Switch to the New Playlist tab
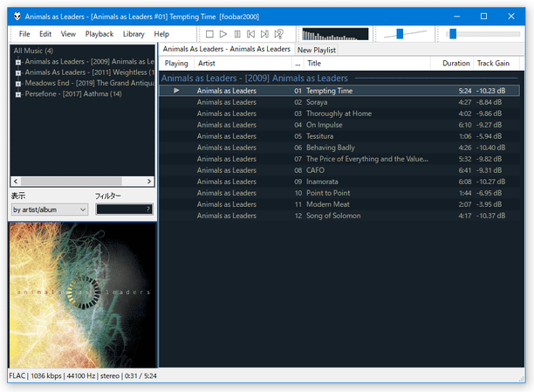 pos(317,50)
